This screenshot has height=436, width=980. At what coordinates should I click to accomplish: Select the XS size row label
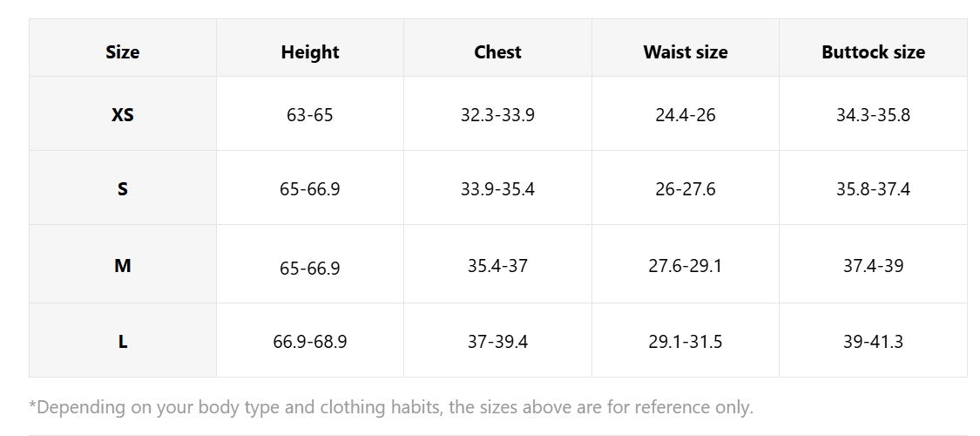123,114
